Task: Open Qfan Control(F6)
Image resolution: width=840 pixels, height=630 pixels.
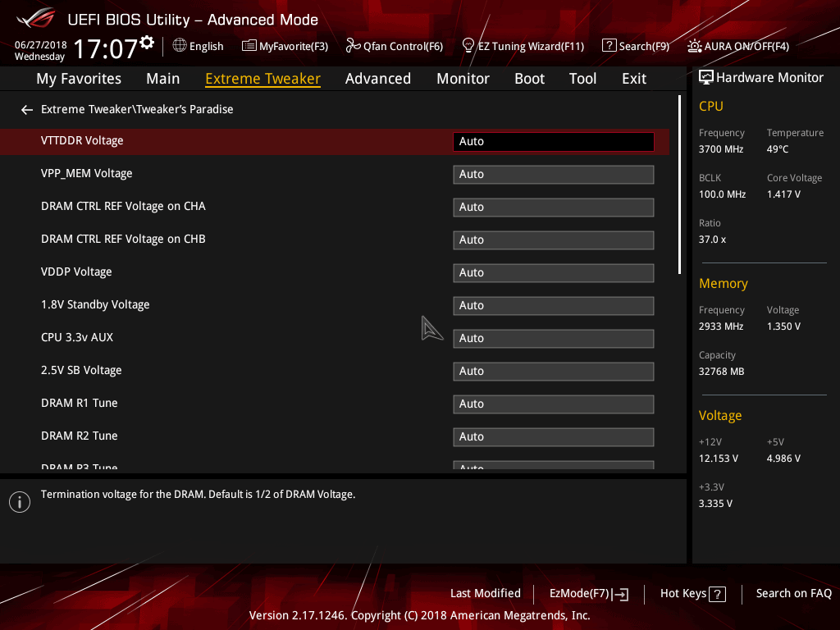Action: [x=395, y=46]
